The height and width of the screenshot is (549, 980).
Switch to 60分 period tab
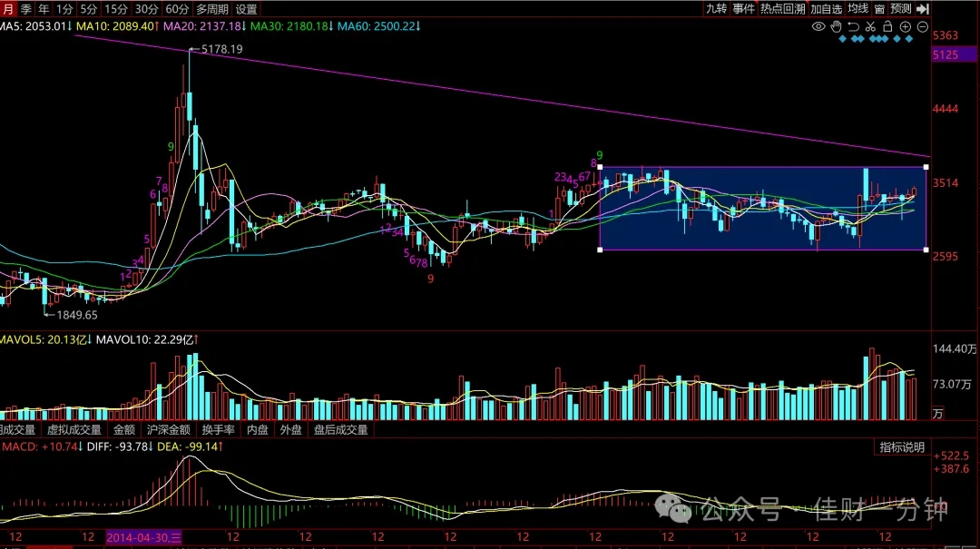[177, 9]
